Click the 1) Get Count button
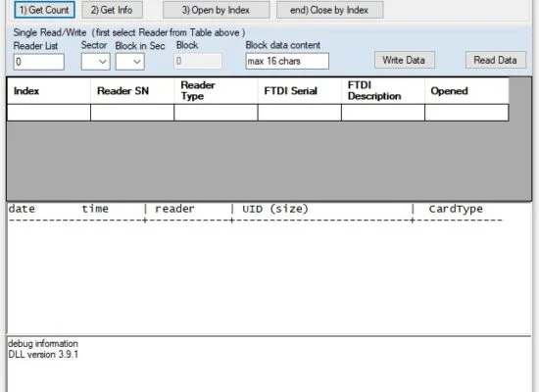Viewport: 539px width, 392px height. pyautogui.click(x=44, y=10)
